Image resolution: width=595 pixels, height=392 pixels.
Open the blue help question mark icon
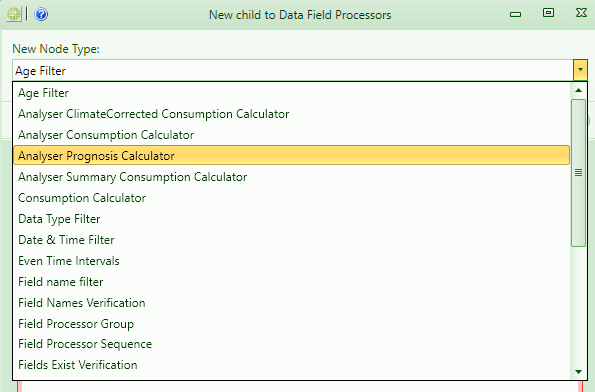click(x=41, y=14)
